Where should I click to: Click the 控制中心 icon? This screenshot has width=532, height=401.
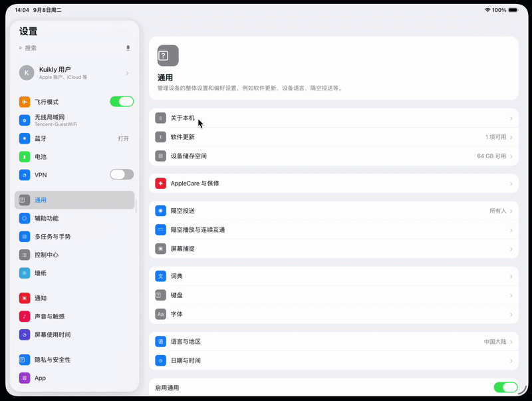coord(25,255)
